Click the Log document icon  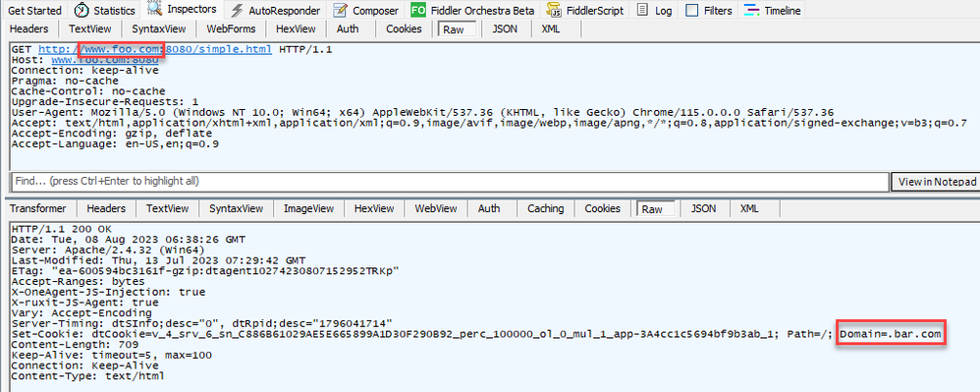pyautogui.click(x=642, y=10)
